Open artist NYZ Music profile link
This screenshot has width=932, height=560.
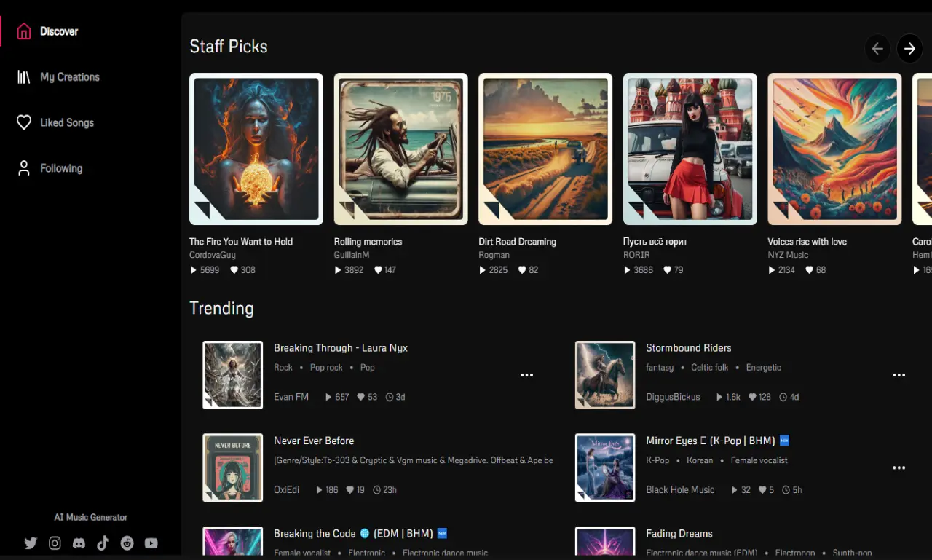[x=788, y=255]
